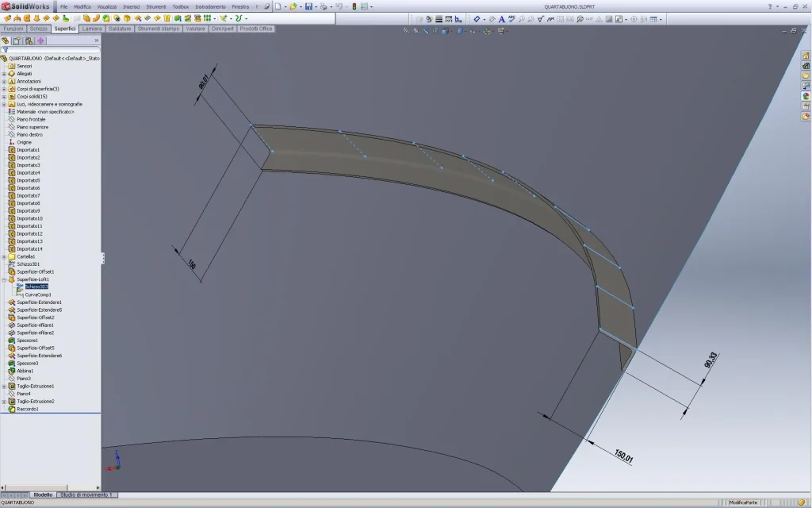
Task: Select the Modello bottom tab
Action: pyautogui.click(x=43, y=495)
